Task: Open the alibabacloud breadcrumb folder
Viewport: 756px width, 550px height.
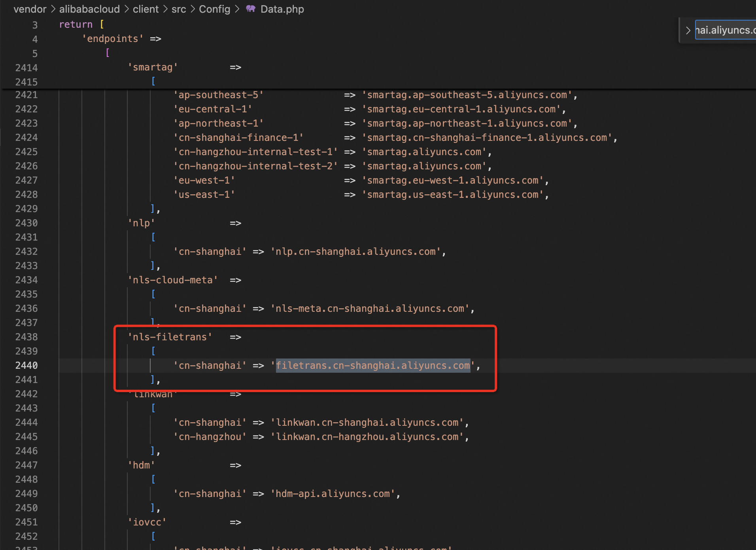Action: (x=89, y=9)
